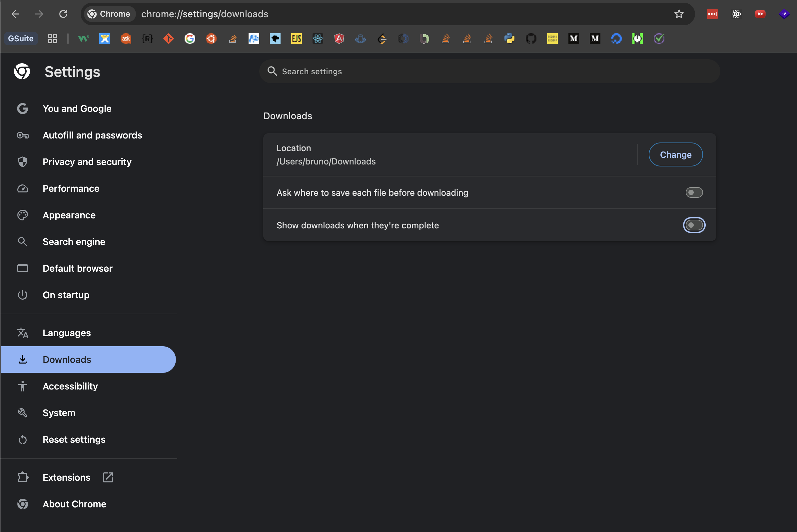
Task: Open the Python bookmark icon
Action: (x=509, y=39)
